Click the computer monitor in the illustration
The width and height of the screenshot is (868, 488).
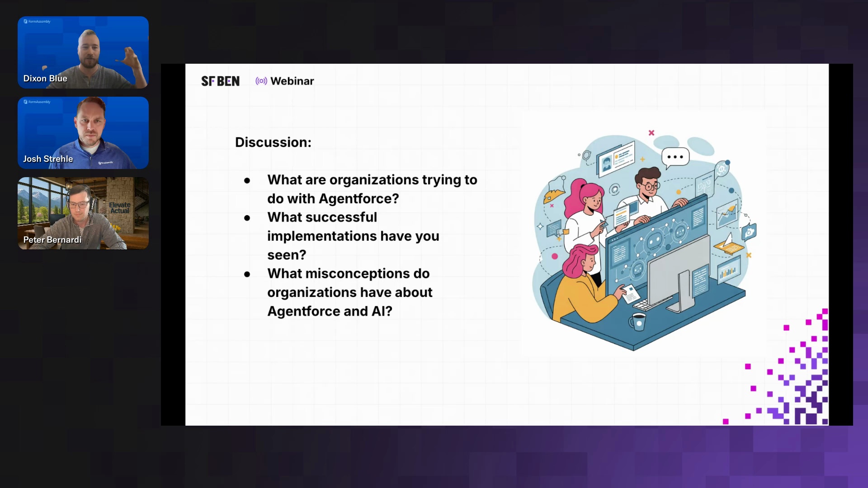(678, 273)
